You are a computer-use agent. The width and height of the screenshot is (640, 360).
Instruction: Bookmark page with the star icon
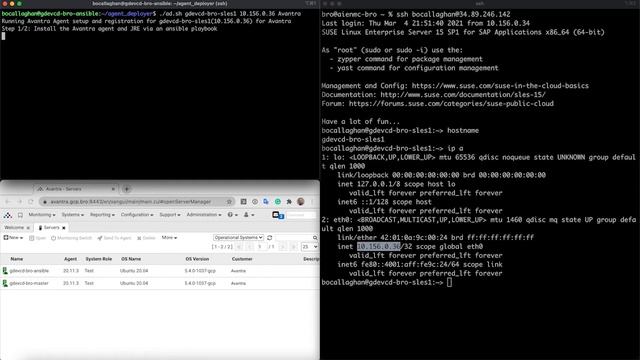(229, 202)
